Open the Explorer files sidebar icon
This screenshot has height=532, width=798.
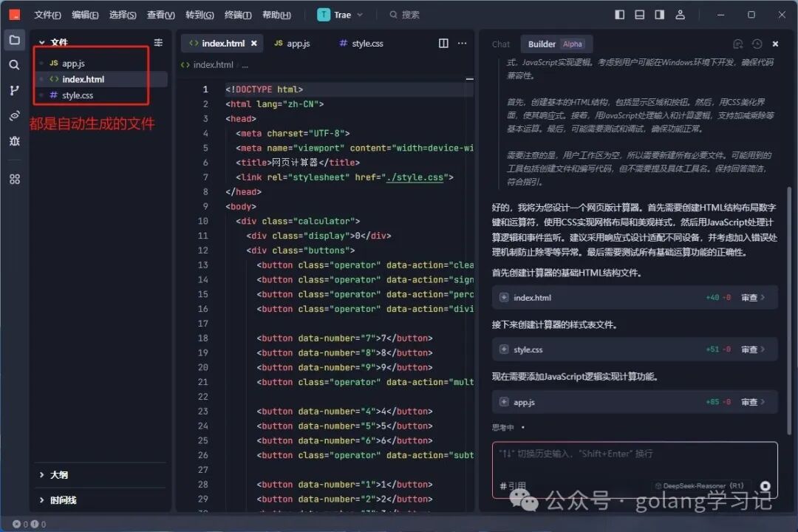point(14,40)
